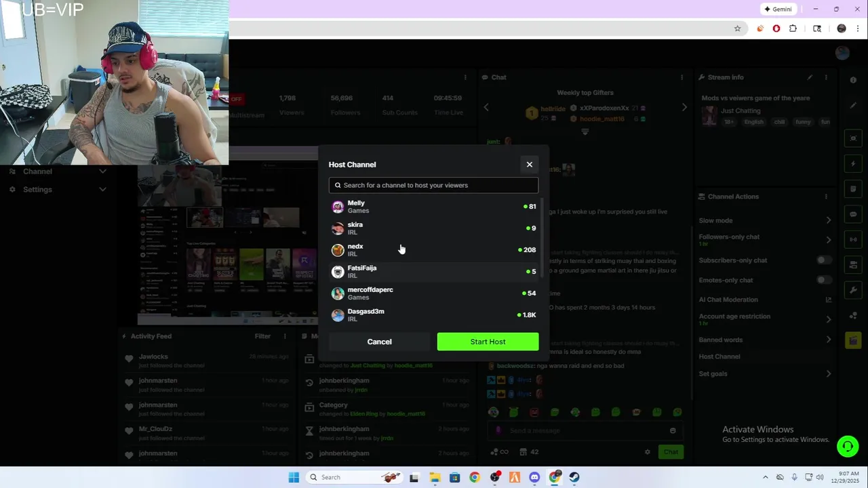
Task: Click the wrench icon in right rail
Action: pyautogui.click(x=853, y=290)
